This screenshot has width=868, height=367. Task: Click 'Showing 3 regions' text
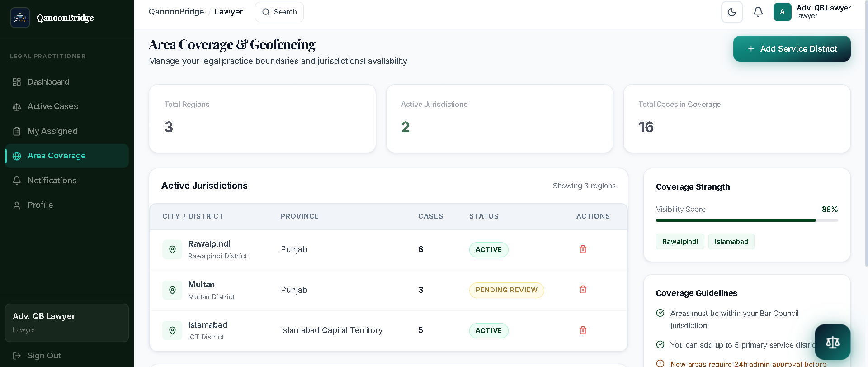[584, 186]
